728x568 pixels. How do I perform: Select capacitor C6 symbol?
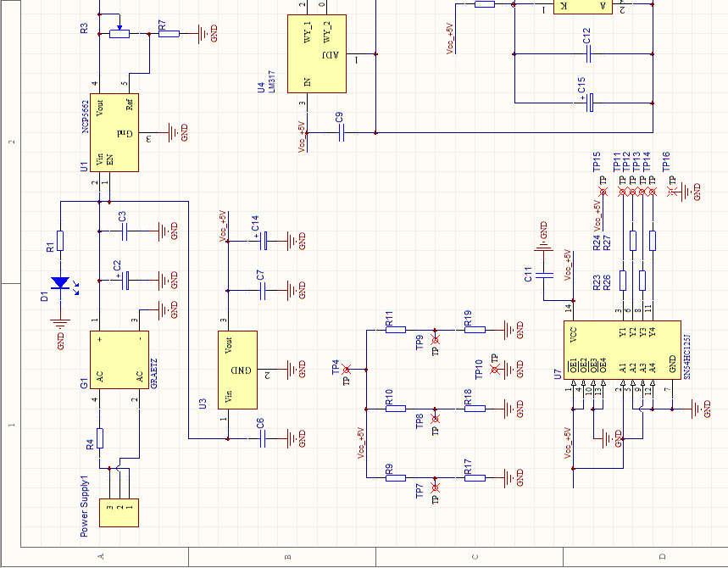263,438
